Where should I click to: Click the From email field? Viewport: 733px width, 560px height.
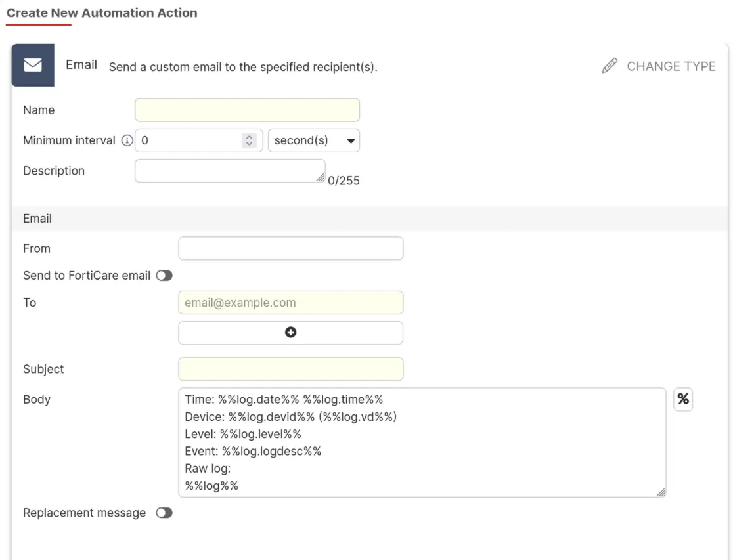[x=290, y=248]
